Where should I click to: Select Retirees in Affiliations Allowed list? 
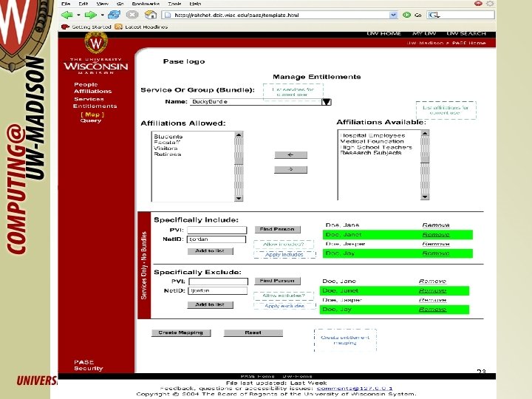tap(167, 154)
